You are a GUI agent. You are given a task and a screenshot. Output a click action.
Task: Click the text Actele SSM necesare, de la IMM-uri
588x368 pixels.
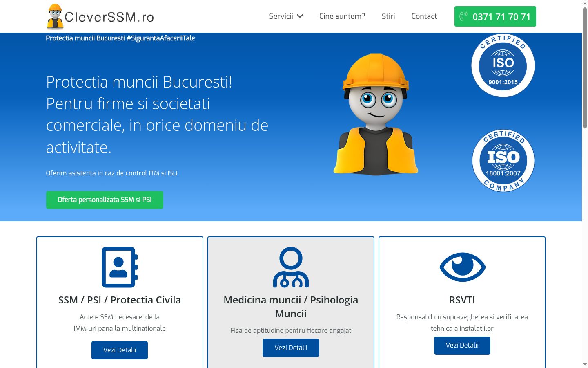tap(120, 323)
